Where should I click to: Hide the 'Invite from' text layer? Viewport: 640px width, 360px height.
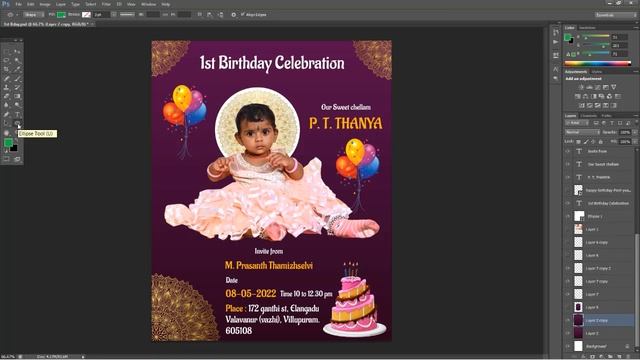click(568, 151)
